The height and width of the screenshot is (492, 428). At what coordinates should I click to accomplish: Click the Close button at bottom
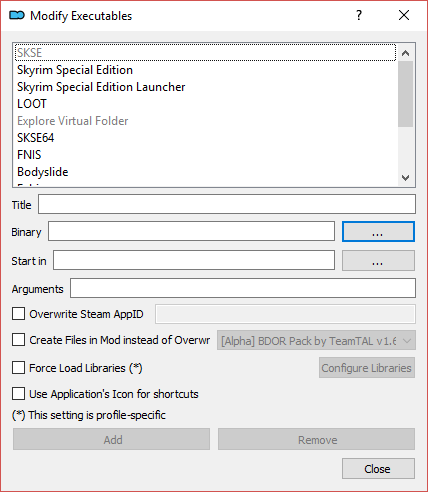[x=378, y=469]
